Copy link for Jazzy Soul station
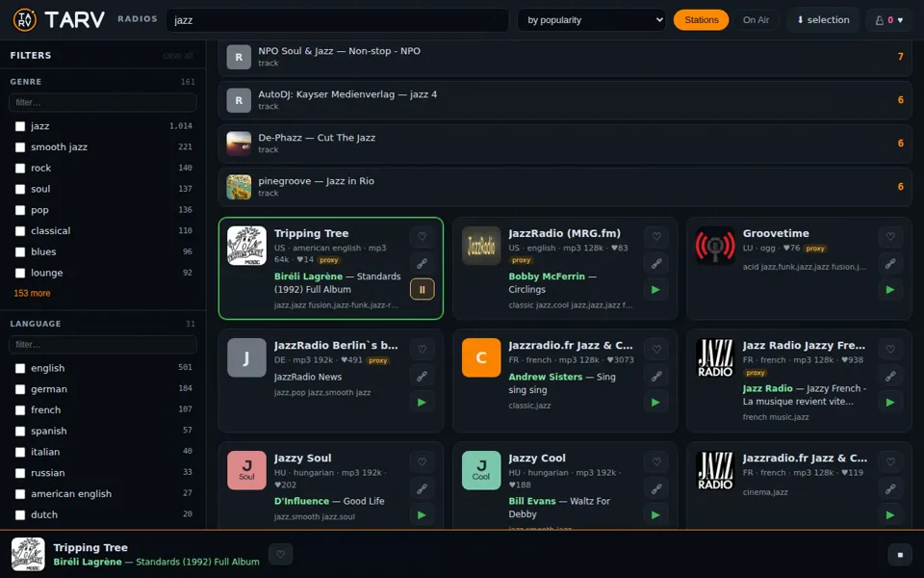This screenshot has width=924, height=578. tap(422, 489)
